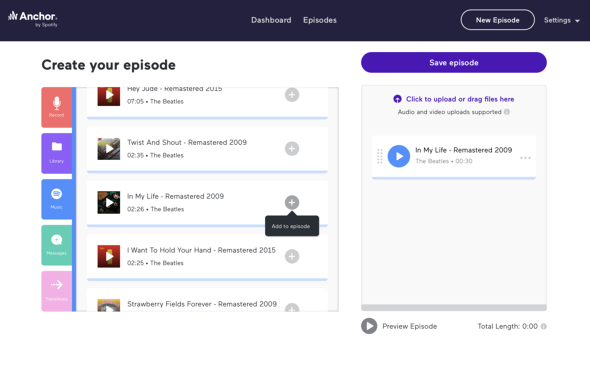Expand the Settings dropdown
The image size is (590, 365).
[561, 20]
